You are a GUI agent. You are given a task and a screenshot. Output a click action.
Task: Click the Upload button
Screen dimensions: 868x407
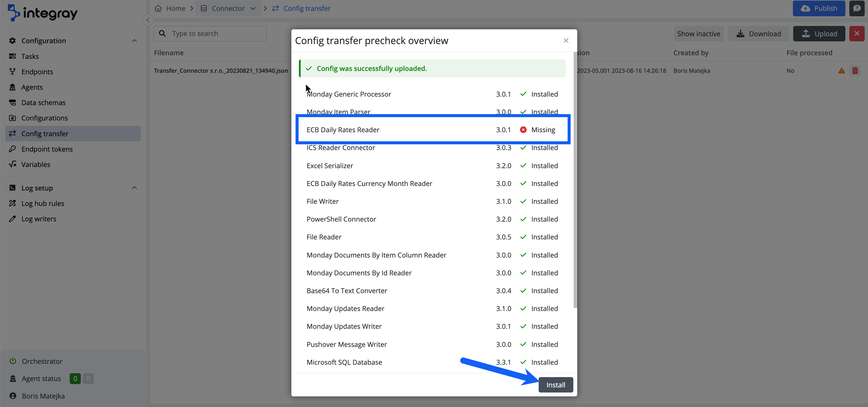point(819,34)
